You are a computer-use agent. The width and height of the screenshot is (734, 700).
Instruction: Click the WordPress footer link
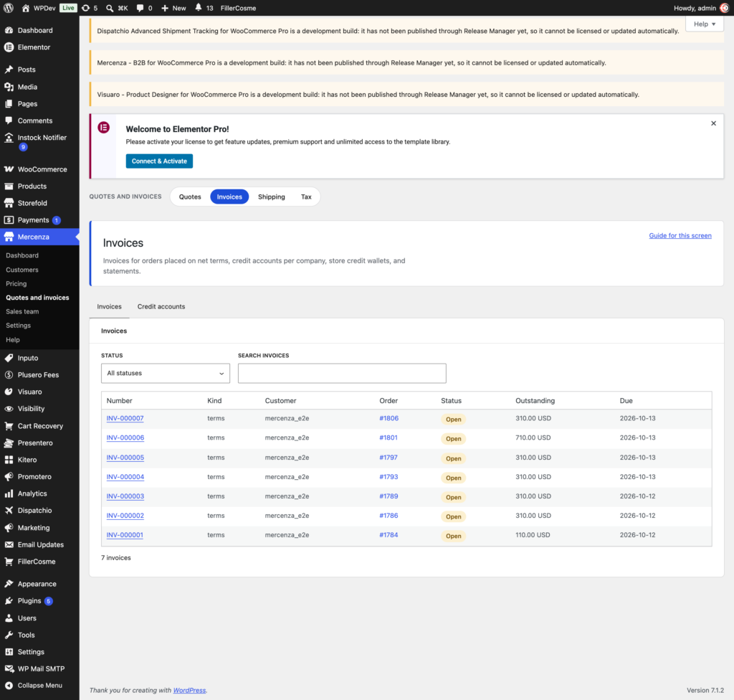coord(189,690)
